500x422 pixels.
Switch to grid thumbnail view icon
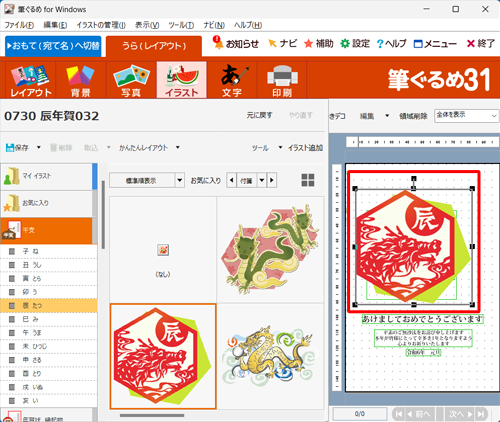coord(308,180)
